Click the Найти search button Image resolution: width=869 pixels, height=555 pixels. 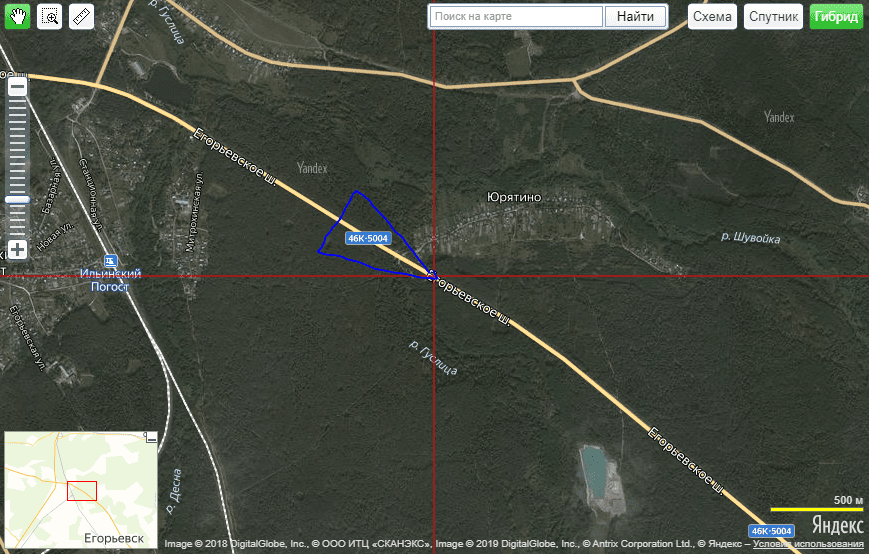(636, 17)
